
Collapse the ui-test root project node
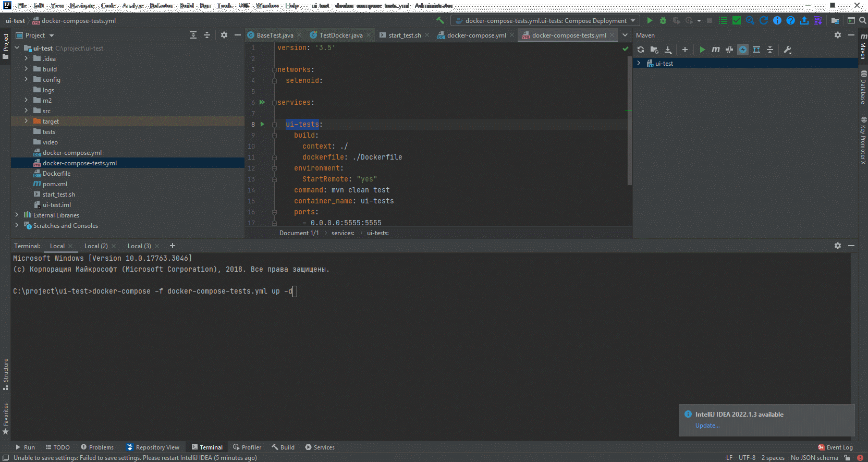tap(17, 48)
